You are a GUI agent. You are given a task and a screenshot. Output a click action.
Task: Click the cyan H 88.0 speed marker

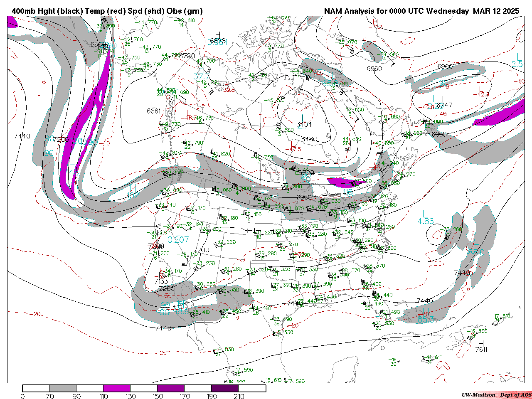pos(476,249)
